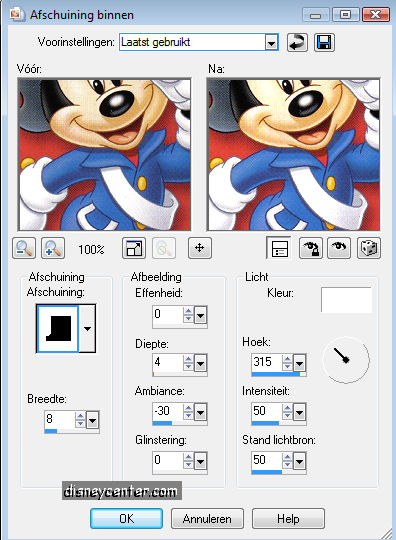The image size is (396, 540).
Task: Zoom in the preview with plus magnifier
Action: (53, 248)
